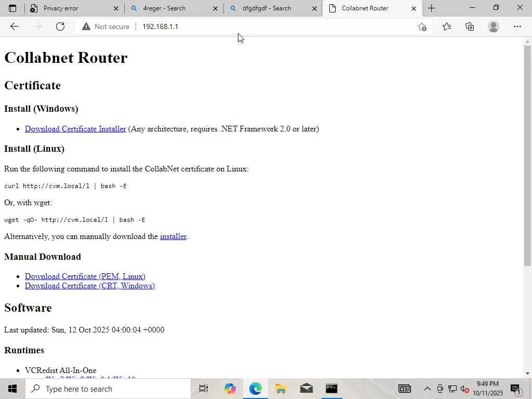Open Settings and more ellipsis menu
This screenshot has width=532, height=399.
(x=517, y=26)
